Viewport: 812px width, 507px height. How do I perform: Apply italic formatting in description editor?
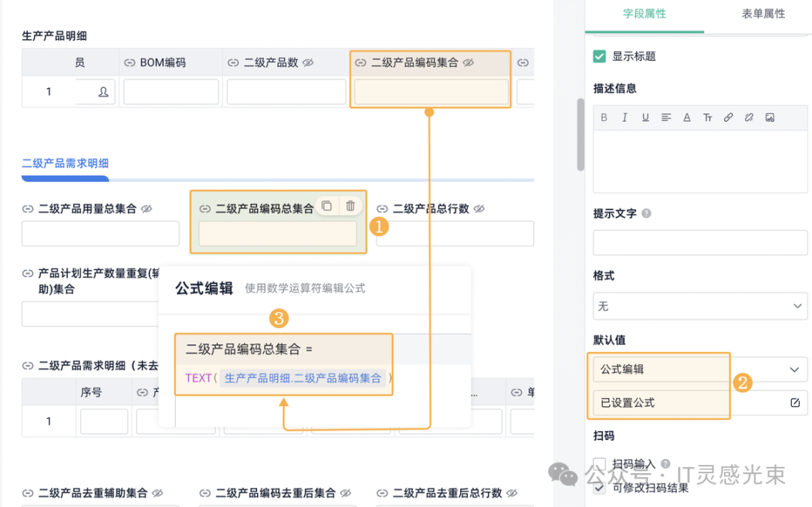click(625, 118)
